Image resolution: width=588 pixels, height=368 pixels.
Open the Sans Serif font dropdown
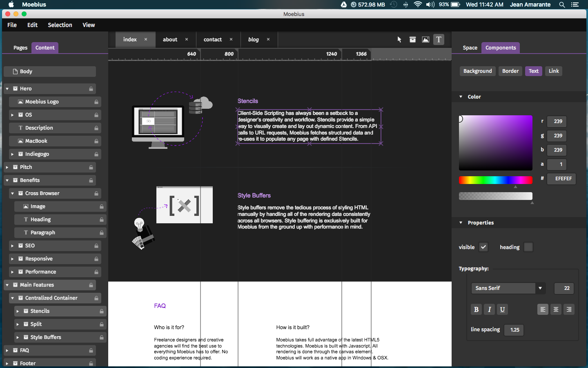(x=508, y=288)
